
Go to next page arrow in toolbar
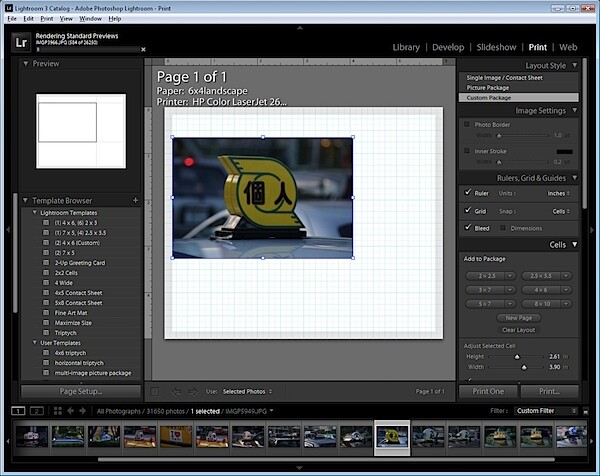[x=194, y=391]
